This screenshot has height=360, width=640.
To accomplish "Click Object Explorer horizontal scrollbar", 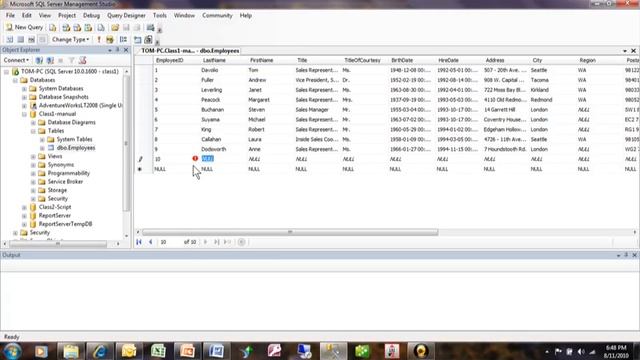I will point(58,244).
